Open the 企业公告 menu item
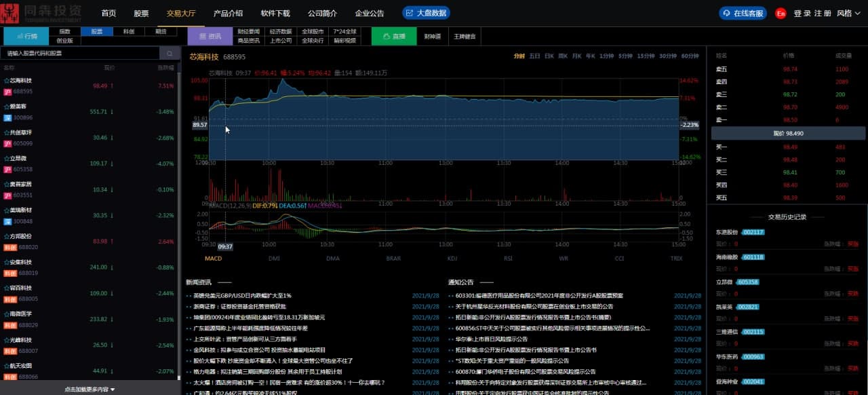 pos(370,13)
